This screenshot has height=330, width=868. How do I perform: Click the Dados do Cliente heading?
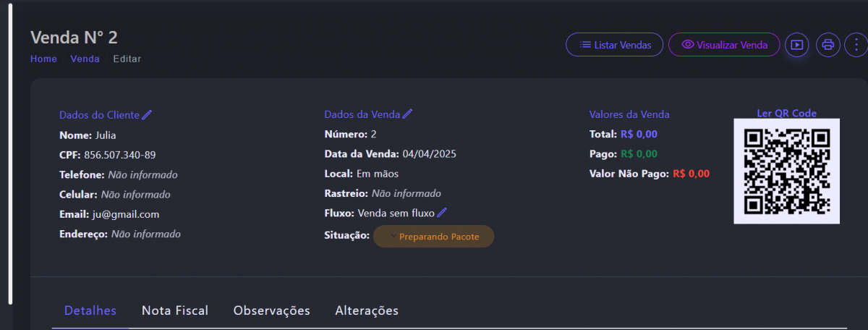99,114
